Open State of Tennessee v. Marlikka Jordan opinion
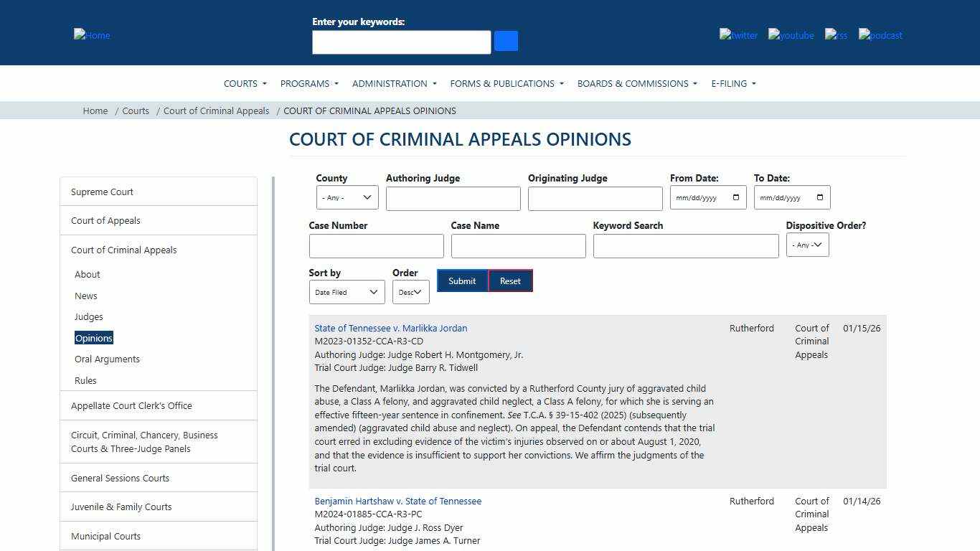 (x=391, y=328)
